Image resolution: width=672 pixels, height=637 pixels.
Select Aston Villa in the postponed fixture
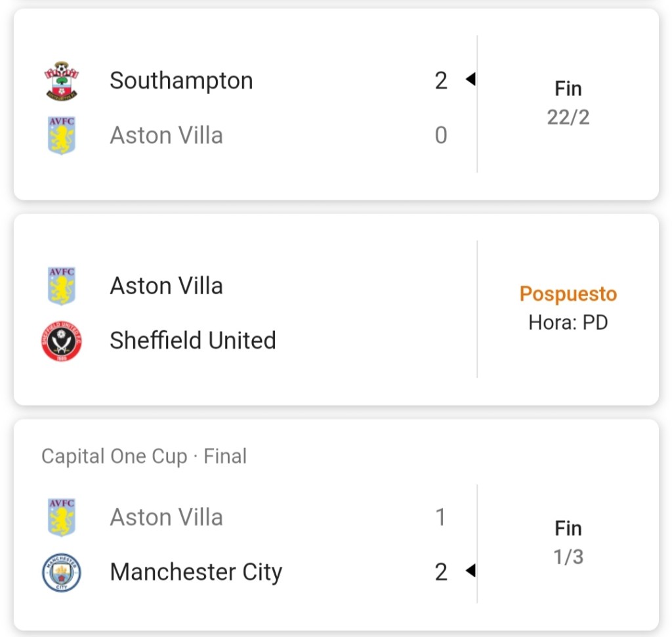click(x=166, y=286)
